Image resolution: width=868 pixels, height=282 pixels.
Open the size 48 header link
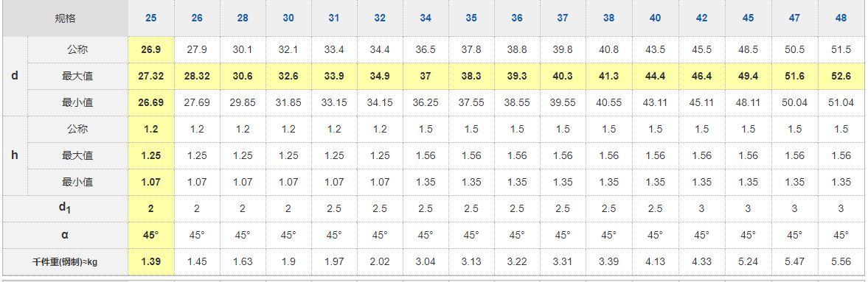click(x=841, y=18)
